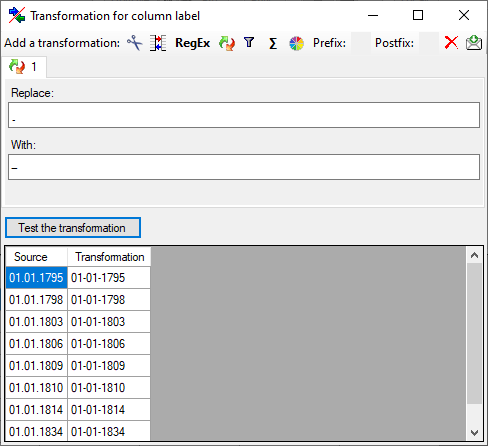Select transformation tab 1
Screen dimensions: 488x446
23,67
